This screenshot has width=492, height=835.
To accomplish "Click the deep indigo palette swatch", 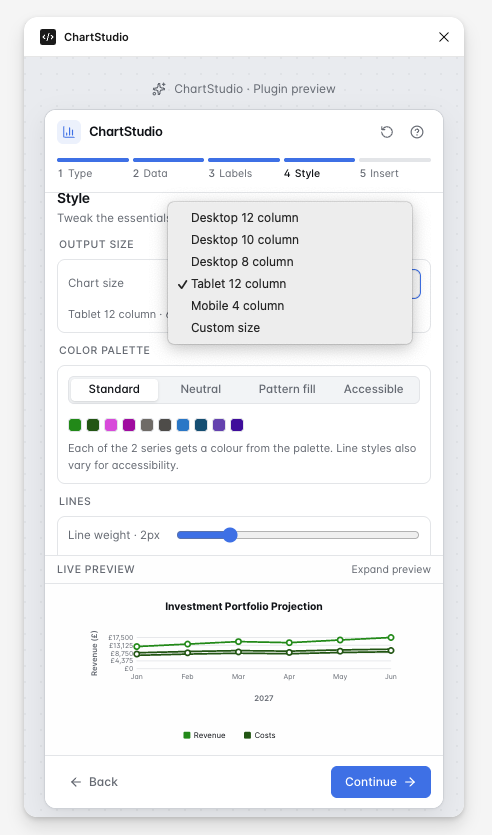I will click(x=237, y=425).
